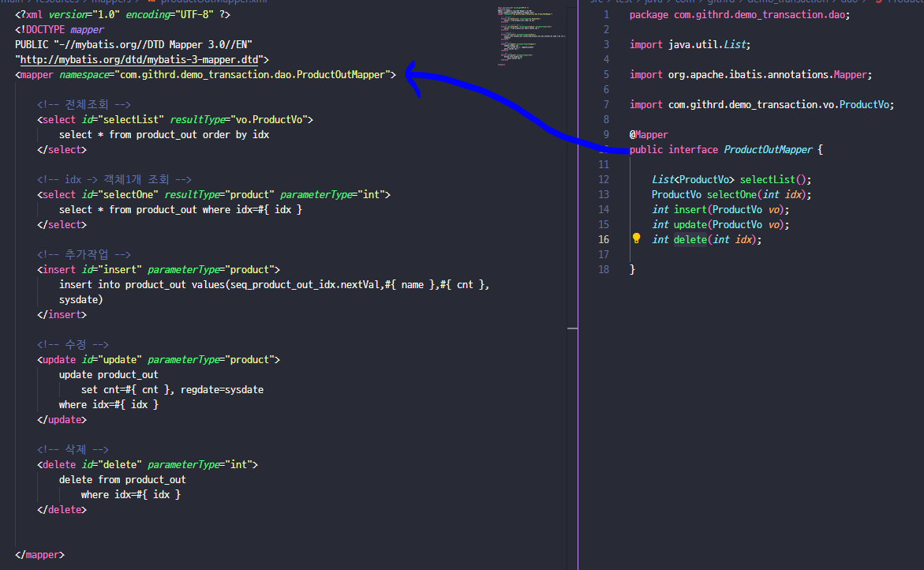Viewport: 924px width, 570px height.
Task: Click the "select * from product_out order by idx" query
Action: [x=164, y=134]
